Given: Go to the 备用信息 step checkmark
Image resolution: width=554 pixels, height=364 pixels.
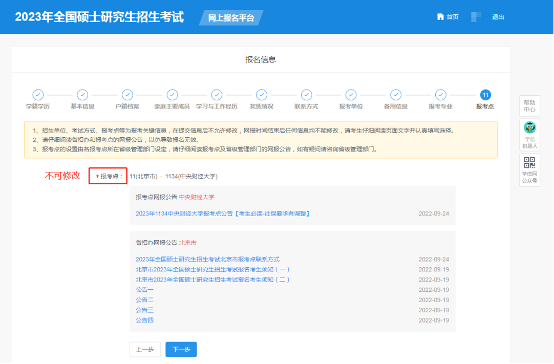Looking at the screenshot, I should tap(396, 95).
